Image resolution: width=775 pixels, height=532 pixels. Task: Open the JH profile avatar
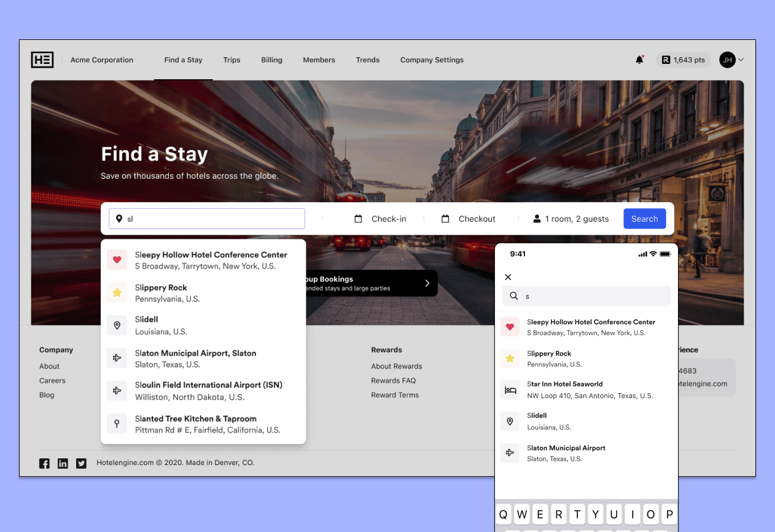(728, 60)
